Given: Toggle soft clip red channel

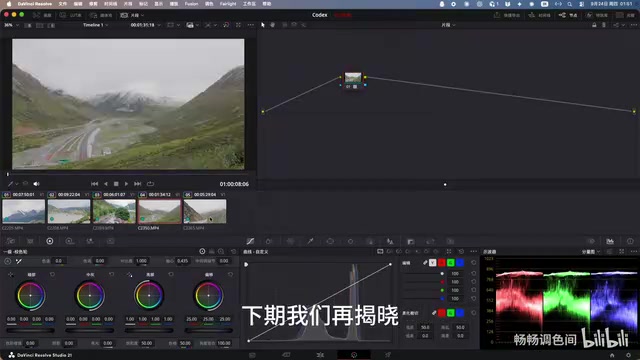Looking at the screenshot, I should [442, 313].
